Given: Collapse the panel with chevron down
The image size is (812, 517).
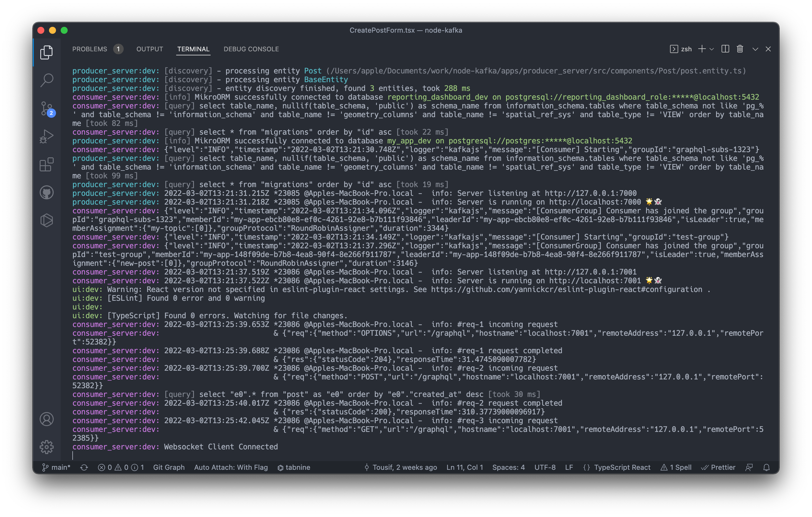Looking at the screenshot, I should pyautogui.click(x=755, y=49).
